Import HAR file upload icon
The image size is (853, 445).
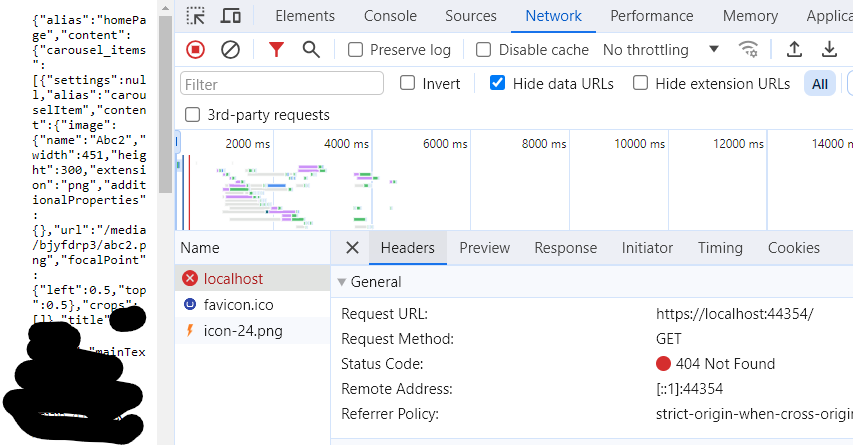794,50
